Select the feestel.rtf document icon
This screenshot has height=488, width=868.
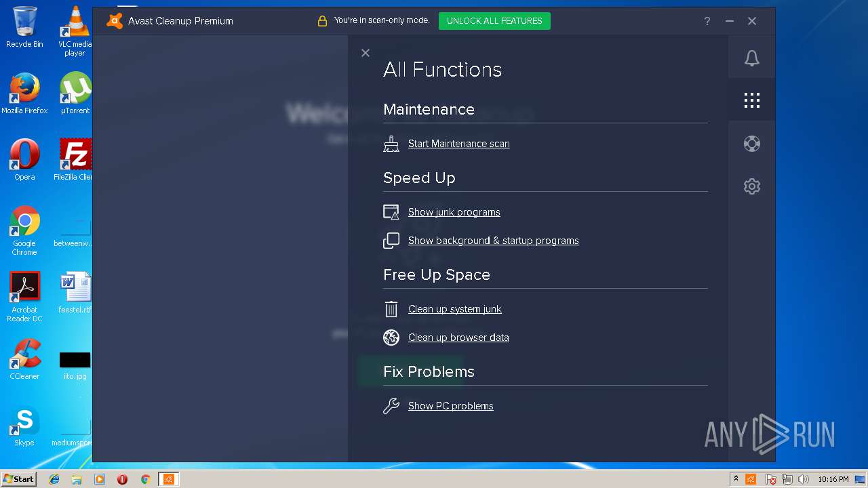coord(75,293)
